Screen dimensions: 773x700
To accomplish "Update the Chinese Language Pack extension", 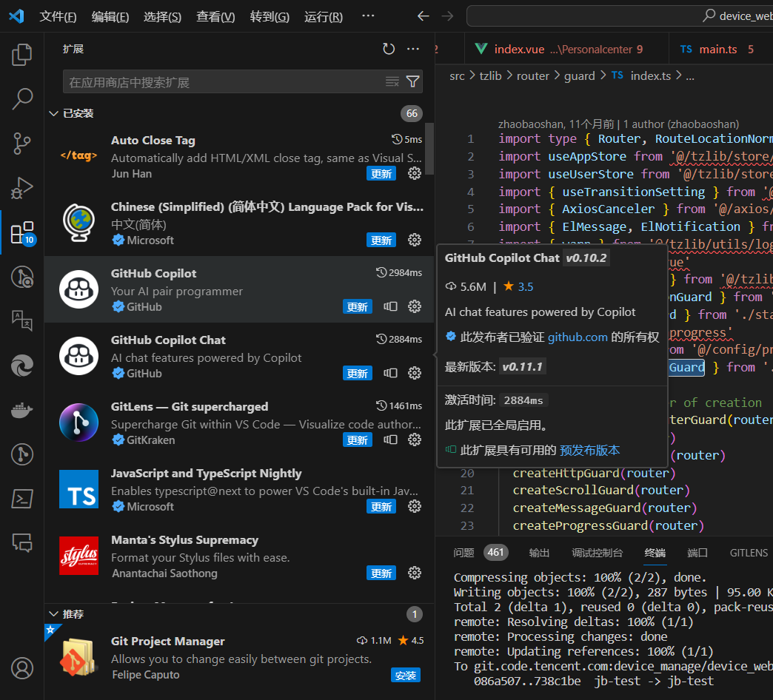I will [381, 240].
